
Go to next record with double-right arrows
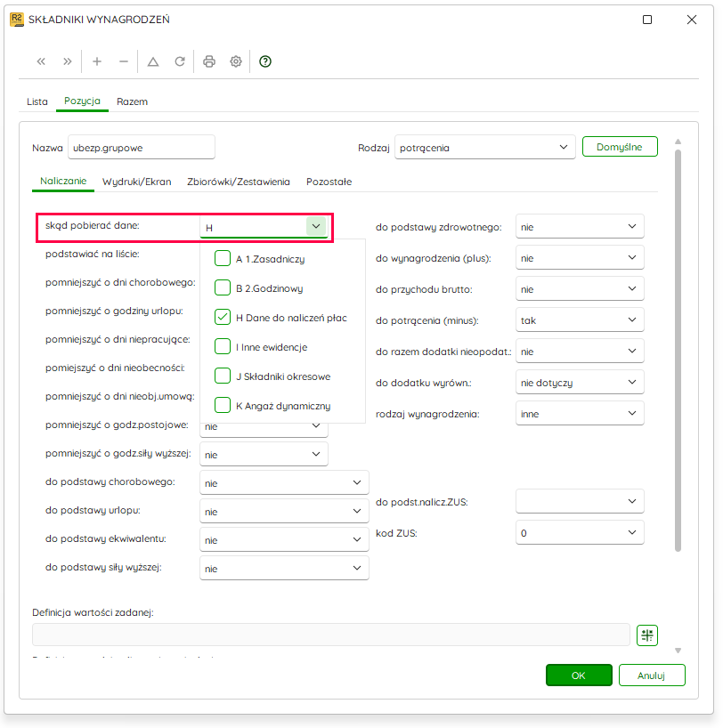pyautogui.click(x=68, y=61)
